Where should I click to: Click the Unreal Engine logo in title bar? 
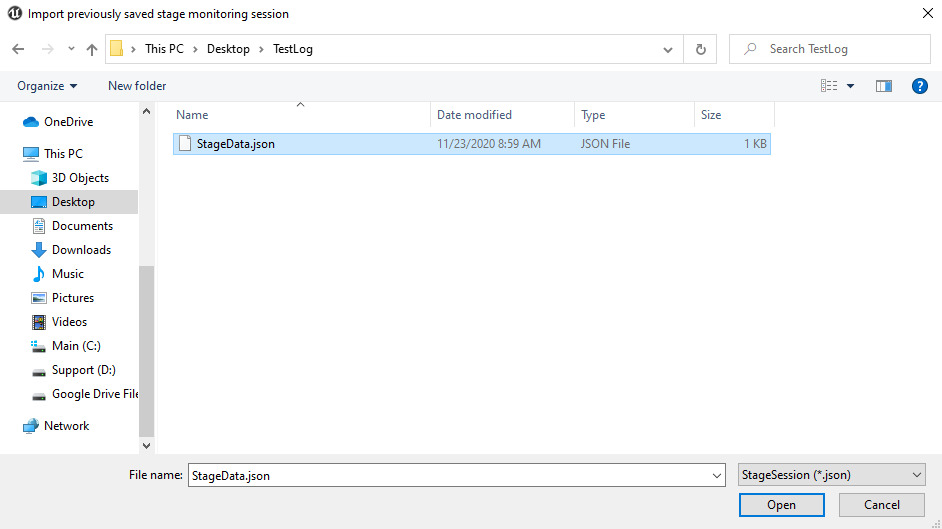[14, 13]
